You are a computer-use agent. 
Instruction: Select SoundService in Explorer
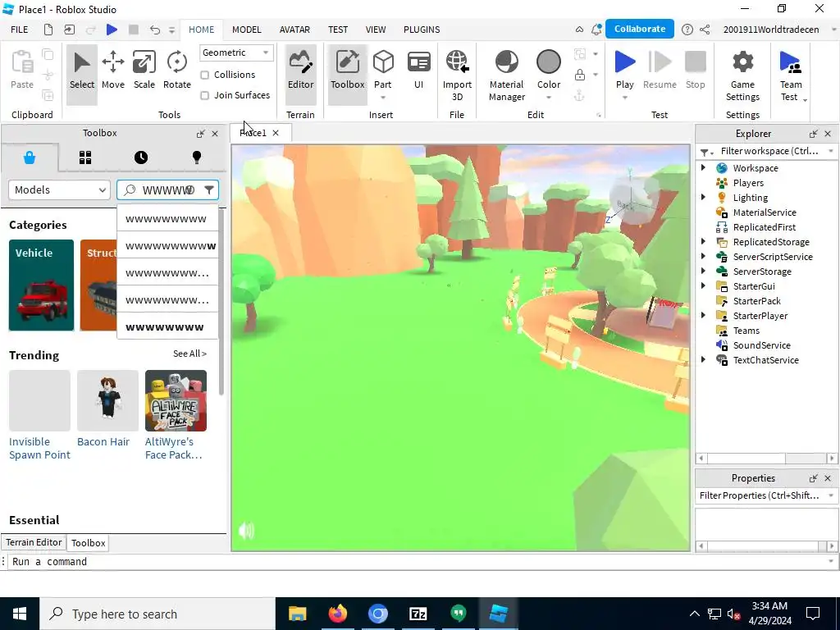point(761,345)
